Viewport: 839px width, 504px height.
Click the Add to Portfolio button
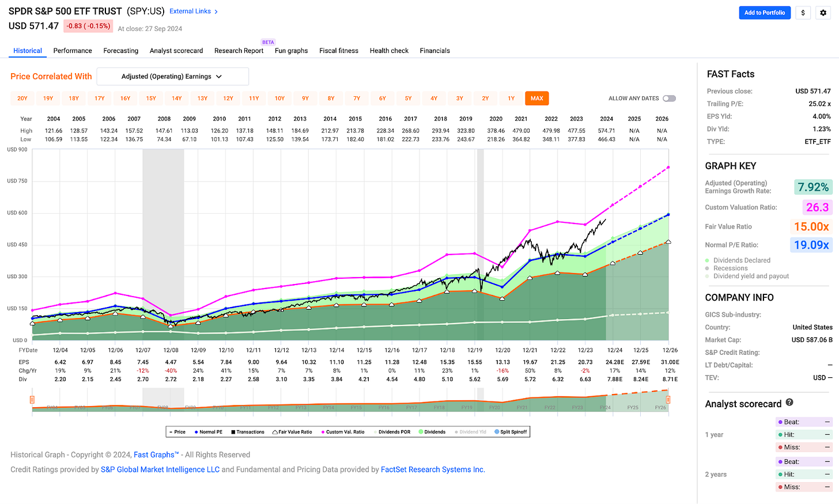click(x=765, y=13)
